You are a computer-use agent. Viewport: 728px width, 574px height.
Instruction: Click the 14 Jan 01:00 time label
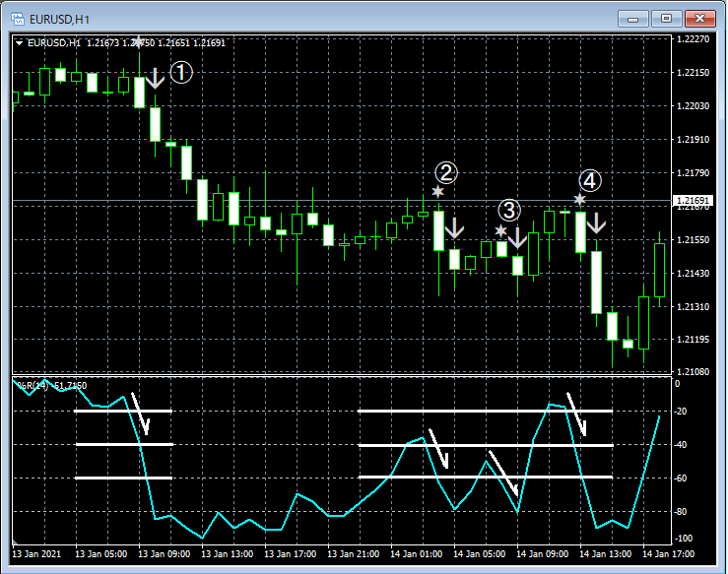(416, 554)
